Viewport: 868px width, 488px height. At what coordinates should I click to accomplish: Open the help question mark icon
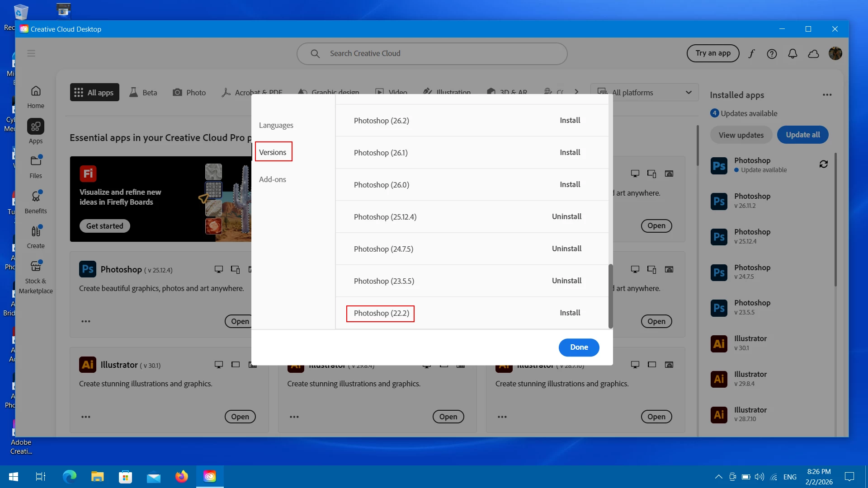point(772,54)
